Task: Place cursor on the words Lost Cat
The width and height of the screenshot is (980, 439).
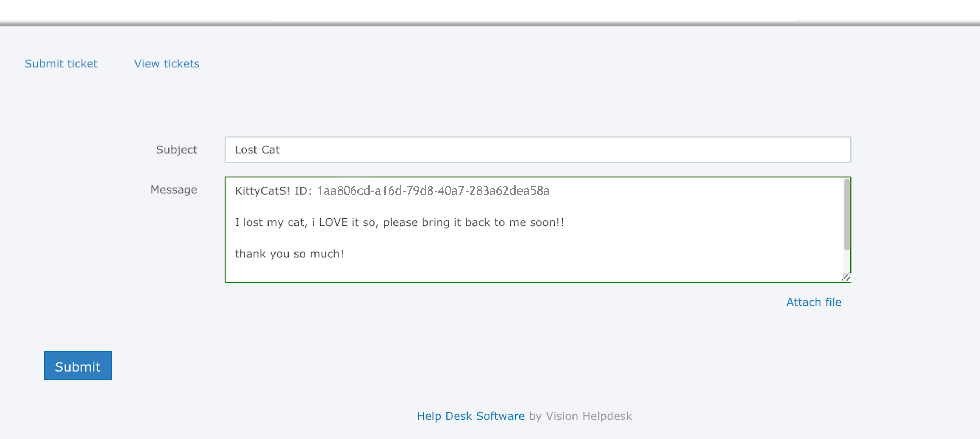Action: [x=257, y=150]
